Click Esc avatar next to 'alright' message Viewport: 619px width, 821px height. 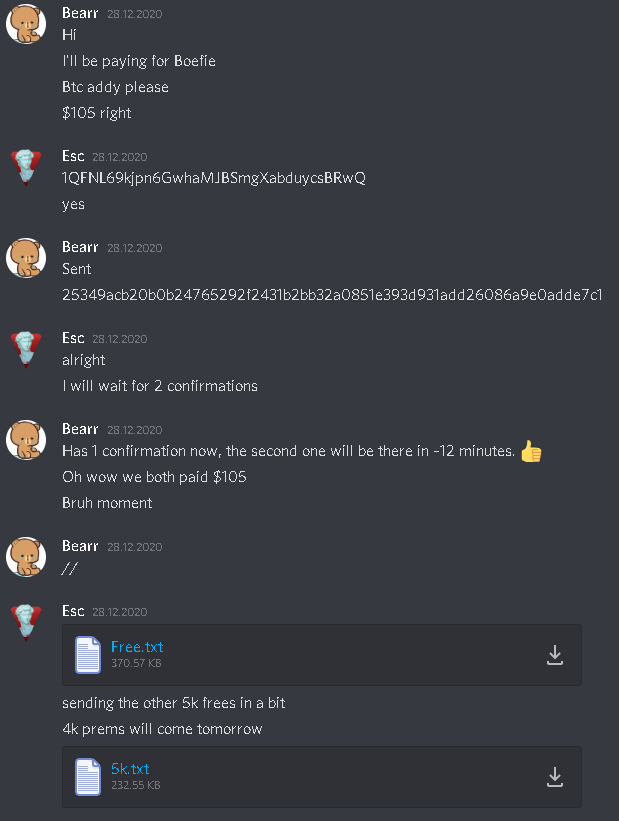pyautogui.click(x=26, y=349)
